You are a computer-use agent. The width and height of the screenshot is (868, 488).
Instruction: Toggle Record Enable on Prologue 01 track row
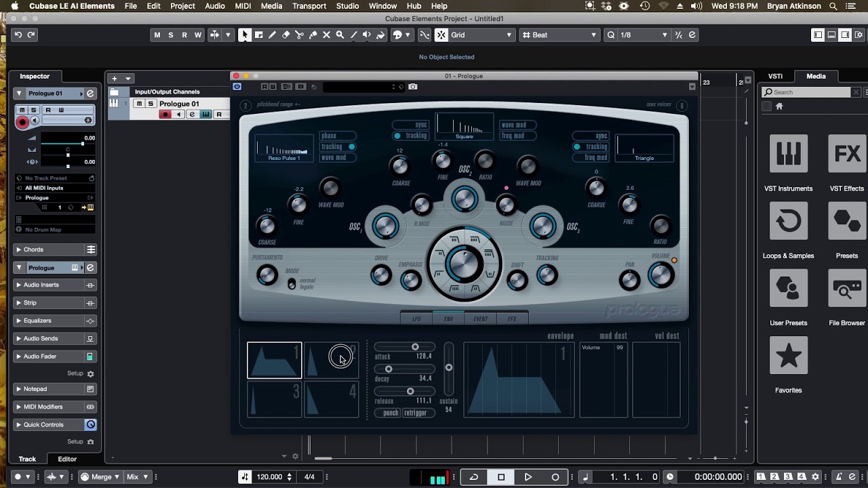(x=165, y=115)
